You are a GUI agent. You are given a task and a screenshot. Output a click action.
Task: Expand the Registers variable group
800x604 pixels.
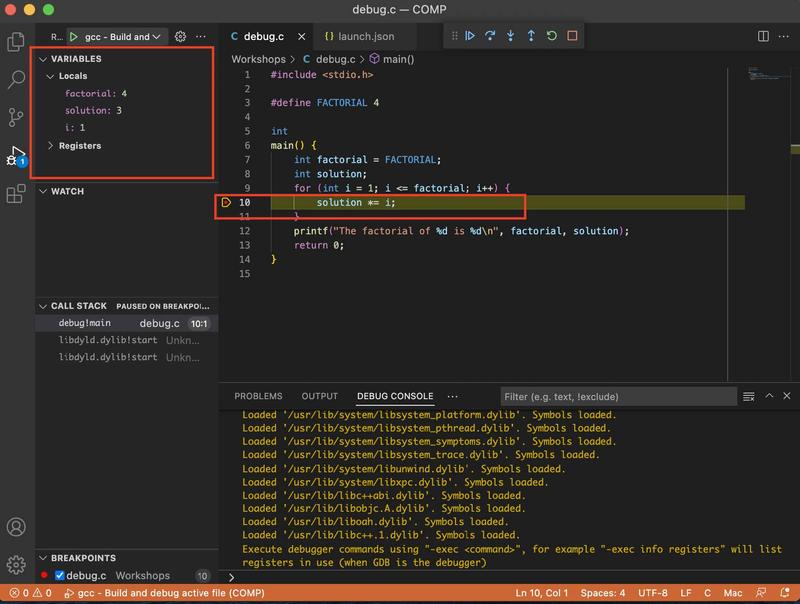point(51,146)
